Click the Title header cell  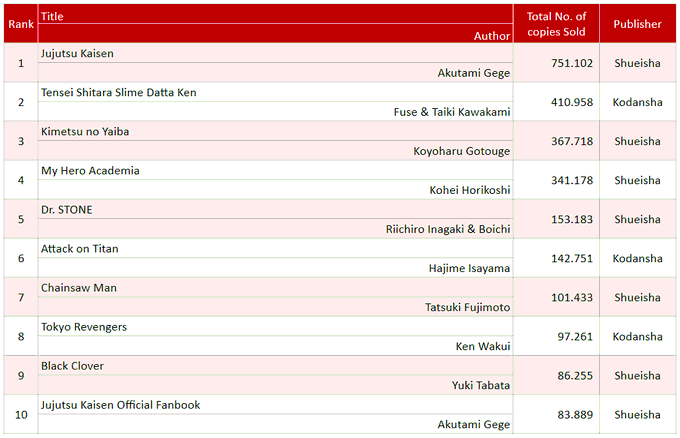click(x=275, y=14)
